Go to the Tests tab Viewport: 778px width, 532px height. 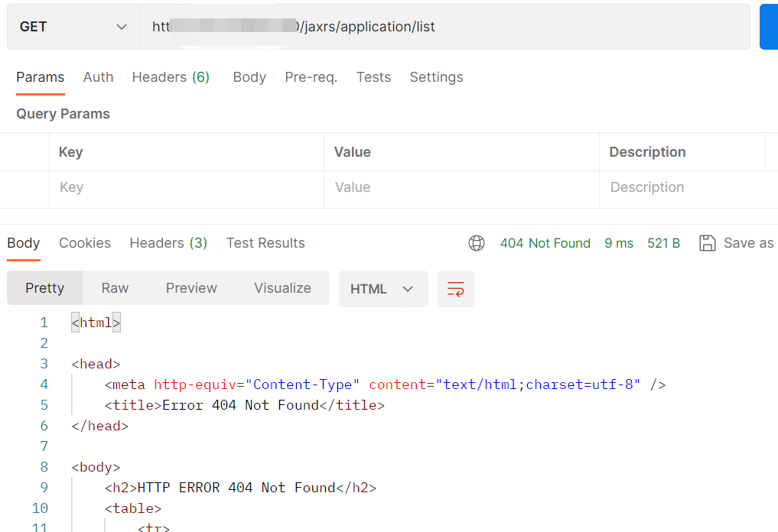pyautogui.click(x=373, y=77)
